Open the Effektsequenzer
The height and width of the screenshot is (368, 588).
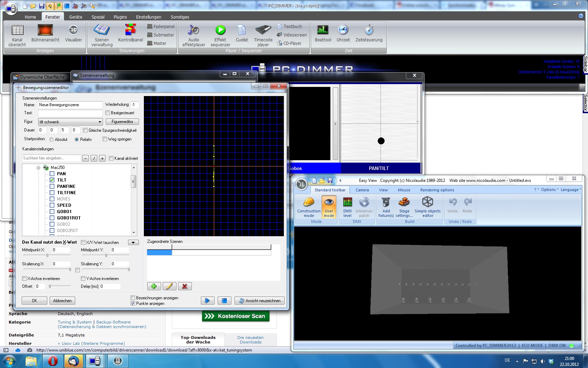220,35
